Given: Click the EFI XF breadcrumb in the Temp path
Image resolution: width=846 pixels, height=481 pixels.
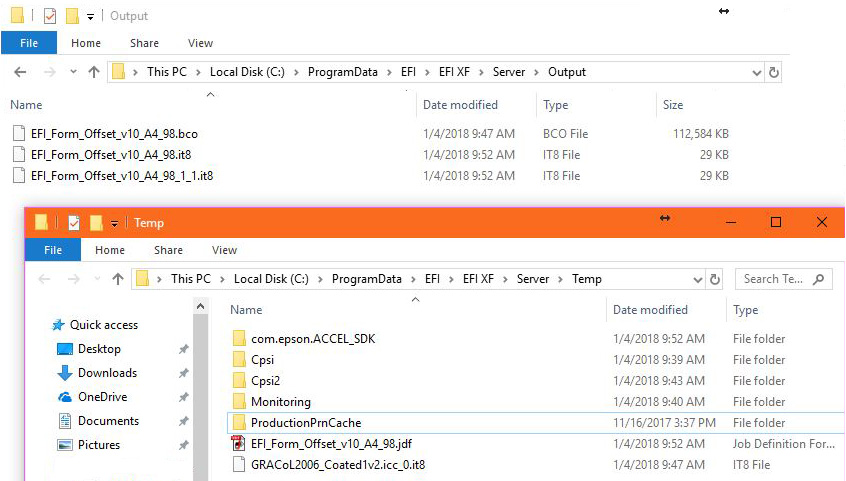Looking at the screenshot, I should [x=478, y=279].
